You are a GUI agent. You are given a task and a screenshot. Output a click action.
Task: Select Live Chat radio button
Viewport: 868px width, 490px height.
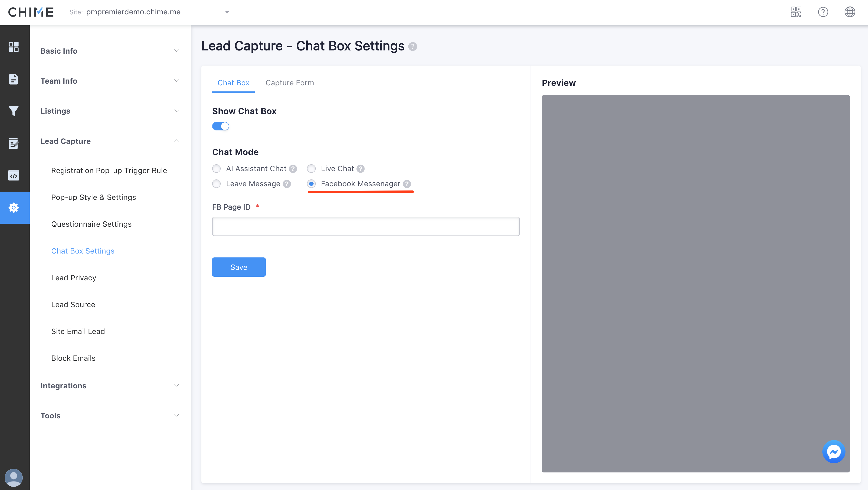pyautogui.click(x=311, y=168)
